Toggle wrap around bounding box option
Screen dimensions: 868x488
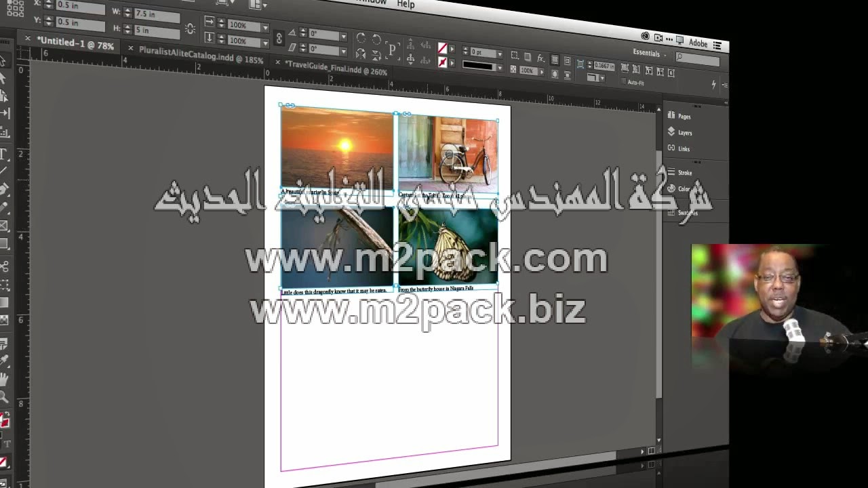click(568, 60)
